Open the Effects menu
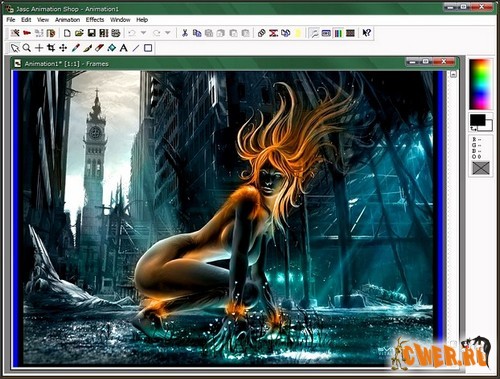500x379 pixels. (95, 20)
